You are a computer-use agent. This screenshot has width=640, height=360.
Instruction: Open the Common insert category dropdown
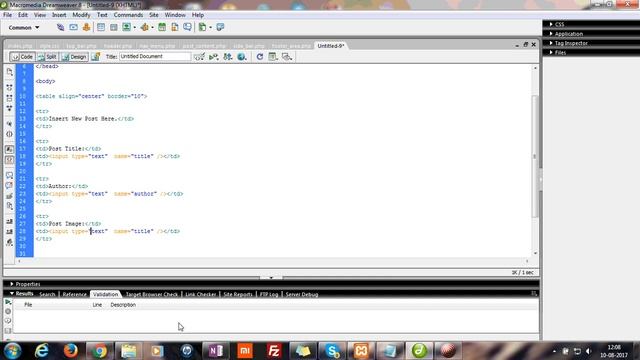click(x=24, y=27)
